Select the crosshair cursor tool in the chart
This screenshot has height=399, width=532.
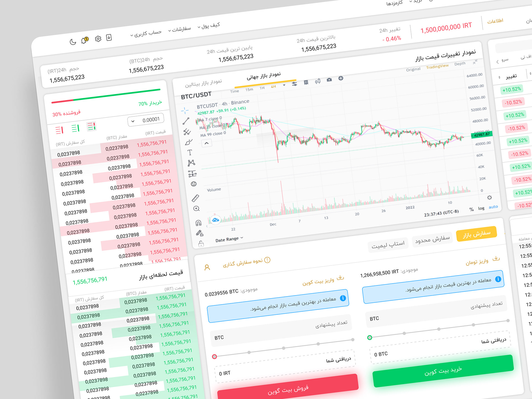pyautogui.click(x=185, y=111)
